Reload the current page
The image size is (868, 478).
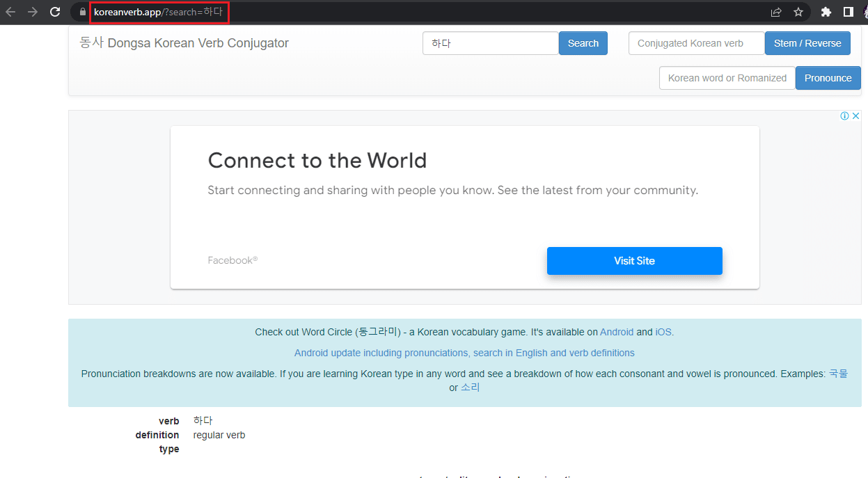pyautogui.click(x=55, y=12)
